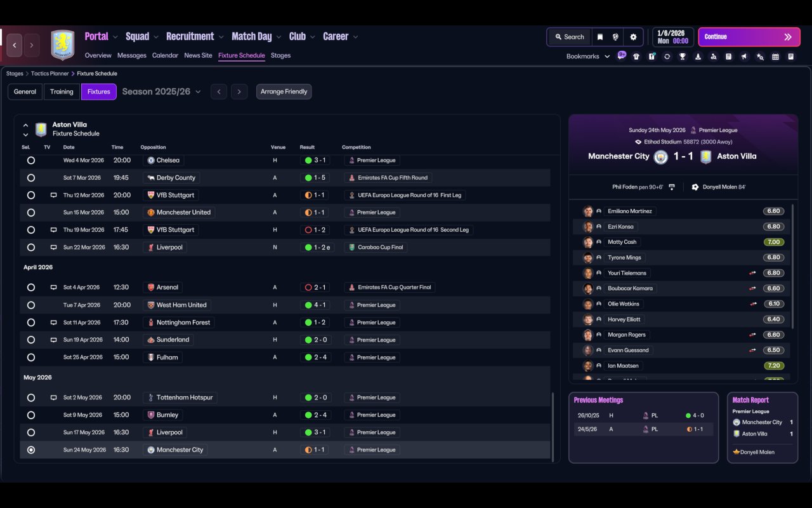
Task: Expand the Career menu chevron
Action: click(355, 37)
